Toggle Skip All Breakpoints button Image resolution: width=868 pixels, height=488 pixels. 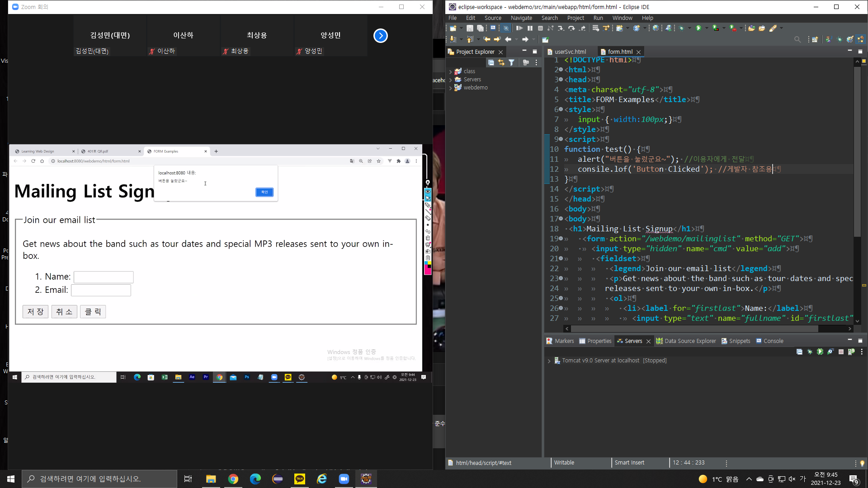click(x=506, y=28)
